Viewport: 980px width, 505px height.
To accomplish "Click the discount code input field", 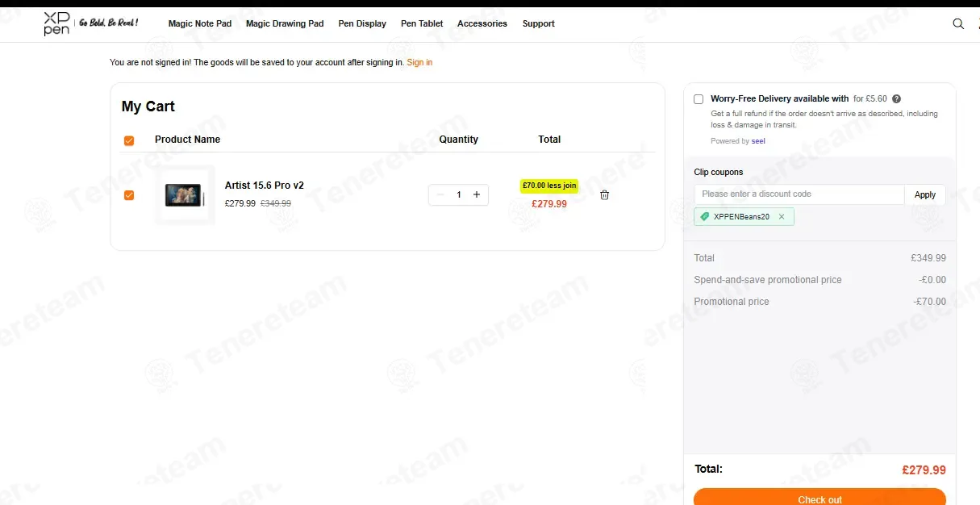I will click(x=799, y=194).
